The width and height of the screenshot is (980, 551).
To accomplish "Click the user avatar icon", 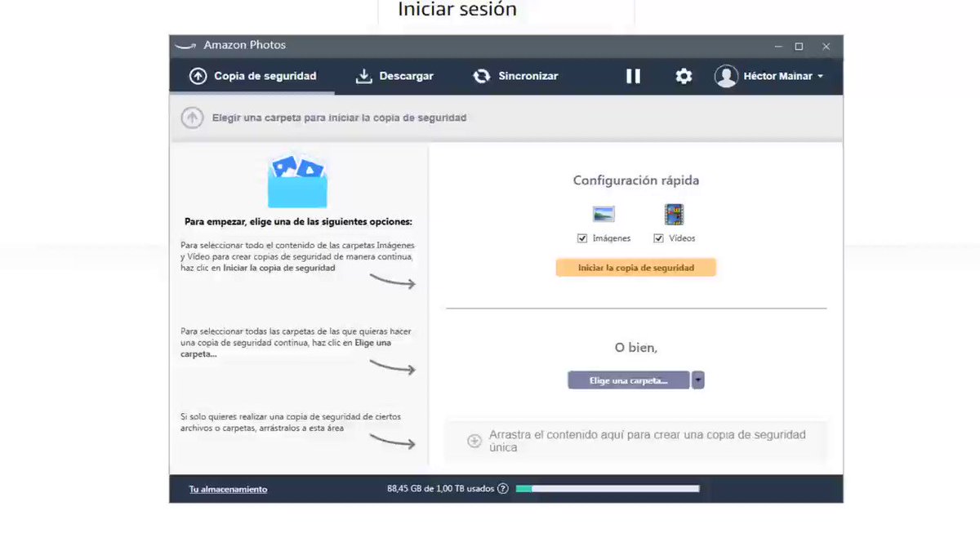I will [726, 76].
